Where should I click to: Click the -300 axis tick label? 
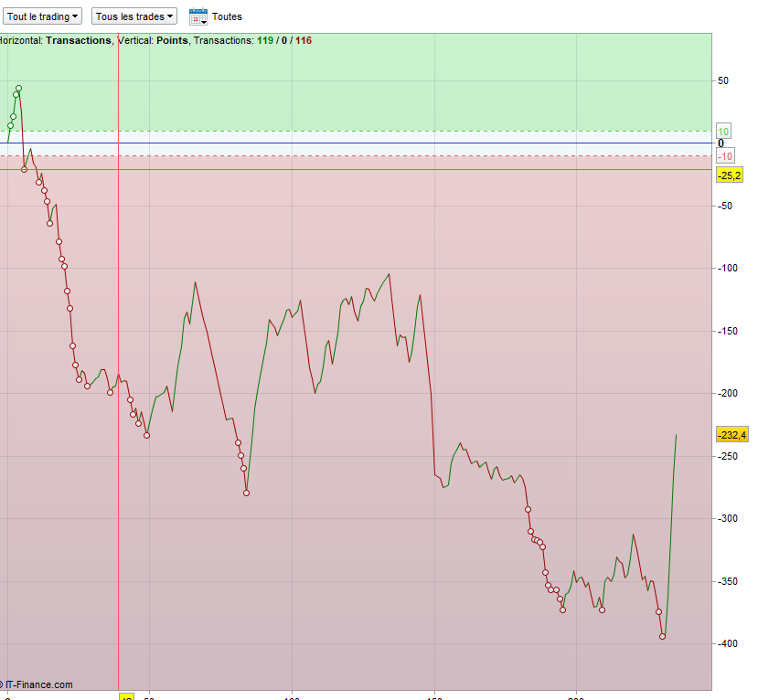click(728, 518)
